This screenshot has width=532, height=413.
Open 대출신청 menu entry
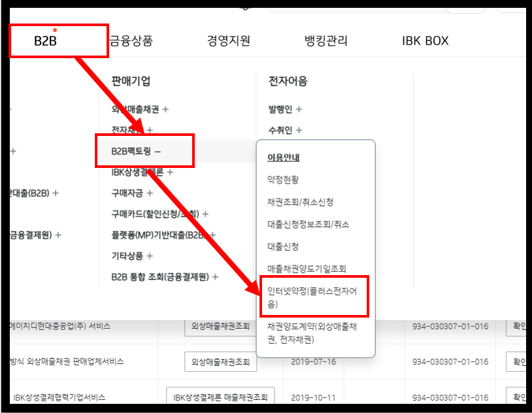tap(283, 247)
